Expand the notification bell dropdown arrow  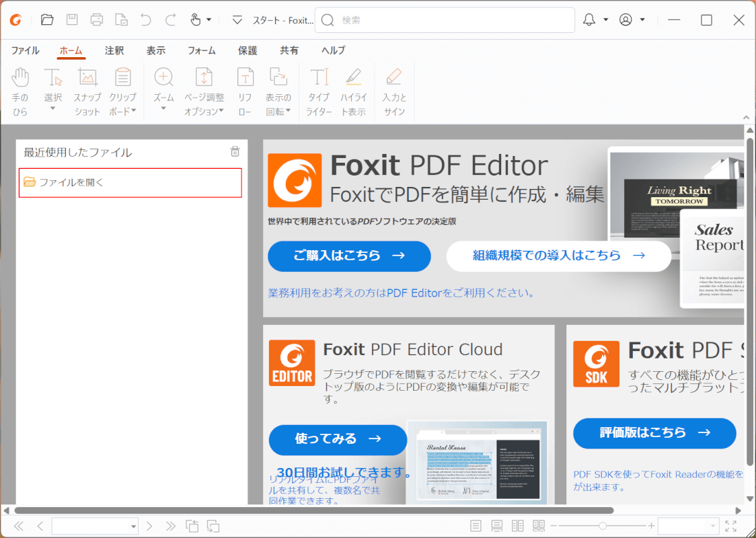605,20
